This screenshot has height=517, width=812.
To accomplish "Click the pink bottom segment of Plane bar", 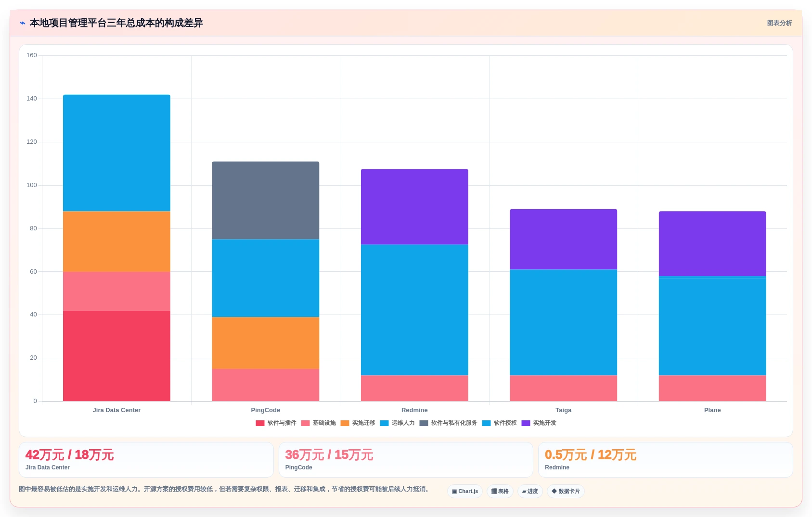I will coord(712,388).
